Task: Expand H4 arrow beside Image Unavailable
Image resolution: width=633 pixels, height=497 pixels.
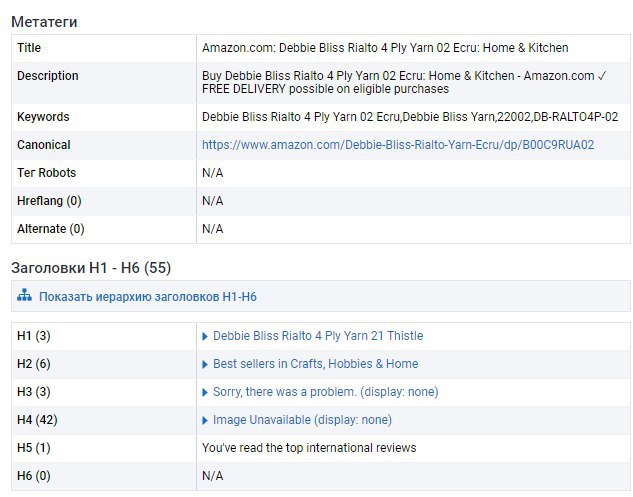Action: pos(205,420)
